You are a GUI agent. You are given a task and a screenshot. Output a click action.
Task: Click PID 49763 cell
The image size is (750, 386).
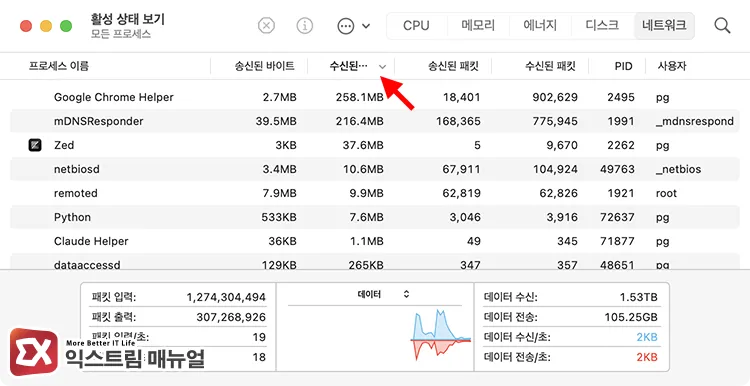pos(617,169)
